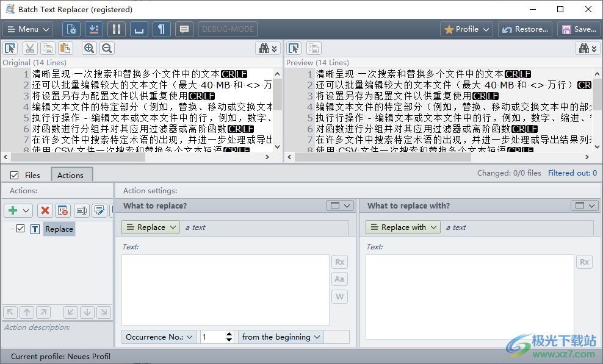603x364 pixels.
Task: Click the Save... button
Action: 579,29
